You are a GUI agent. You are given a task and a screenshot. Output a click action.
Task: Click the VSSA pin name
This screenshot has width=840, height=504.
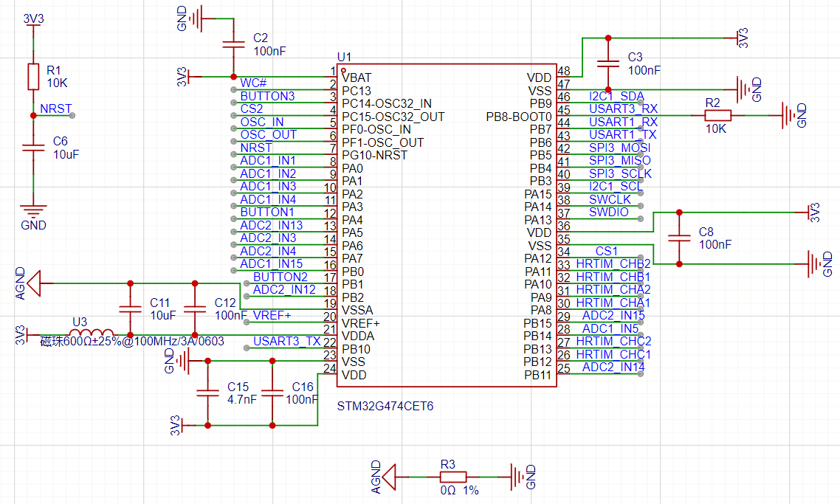click(x=357, y=310)
